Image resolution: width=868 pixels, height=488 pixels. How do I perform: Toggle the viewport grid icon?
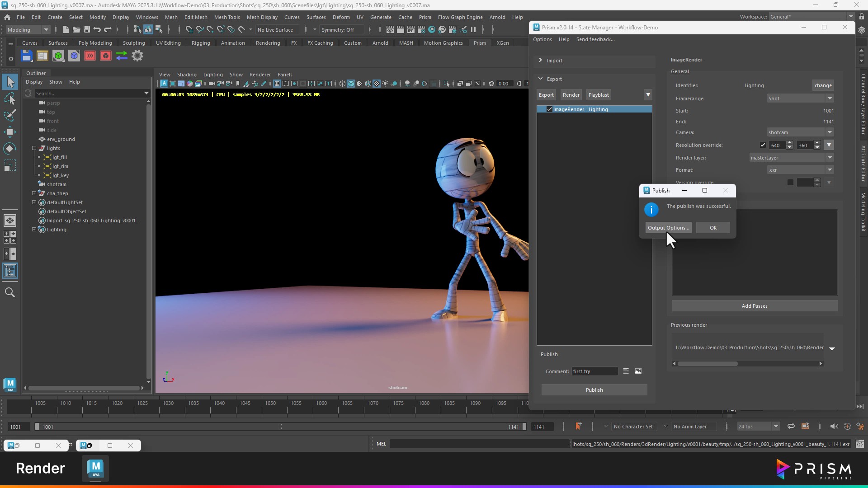pos(277,84)
